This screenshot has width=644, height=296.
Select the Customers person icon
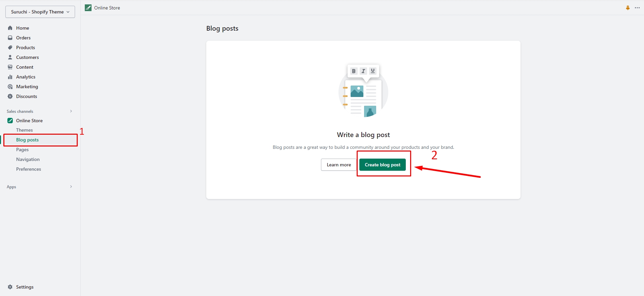pos(10,57)
